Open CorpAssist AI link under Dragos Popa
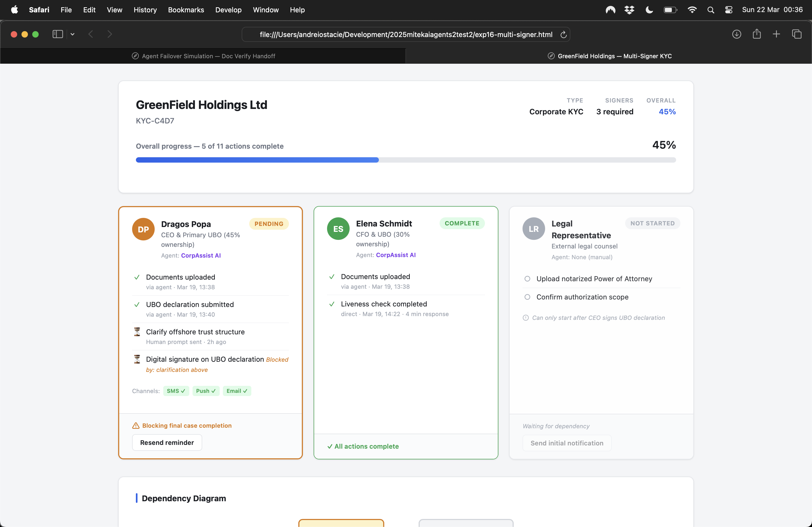This screenshot has width=812, height=527. coord(201,255)
